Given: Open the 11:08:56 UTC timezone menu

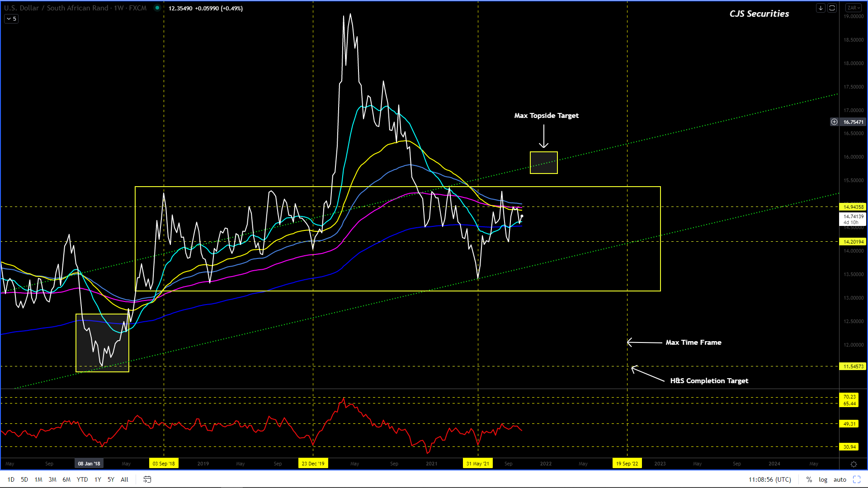Looking at the screenshot, I should (x=769, y=479).
